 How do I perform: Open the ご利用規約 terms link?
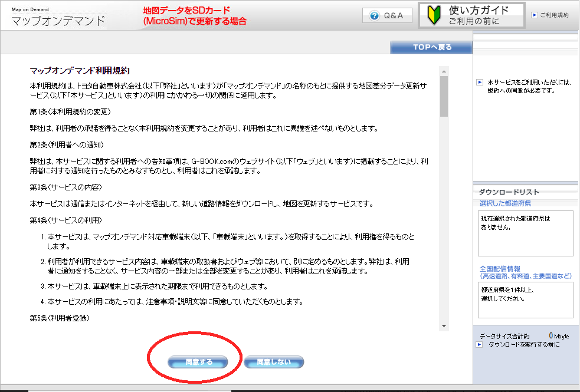[554, 15]
